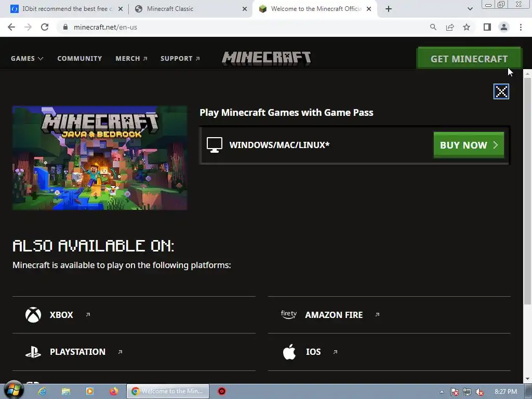Image resolution: width=532 pixels, height=399 pixels.
Task: Close the Get Minecraft overlay with the X
Action: coord(501,91)
